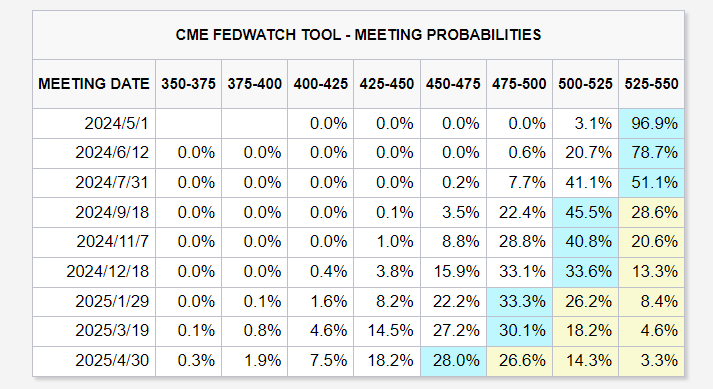Select the 40.8% cell
Image resolution: width=713 pixels, height=389 pixels.
586,242
